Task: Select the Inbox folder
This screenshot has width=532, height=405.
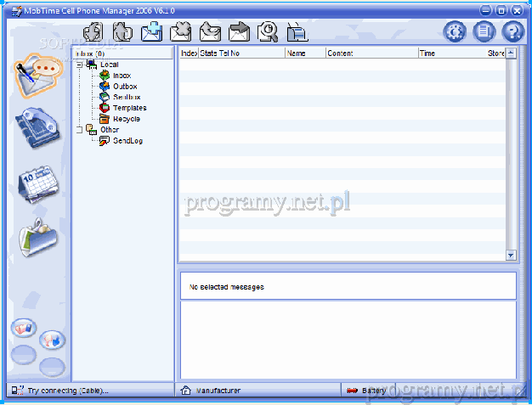Action: (121, 76)
